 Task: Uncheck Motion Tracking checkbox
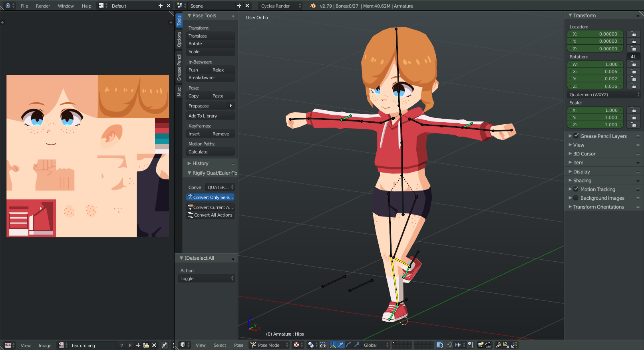point(576,189)
